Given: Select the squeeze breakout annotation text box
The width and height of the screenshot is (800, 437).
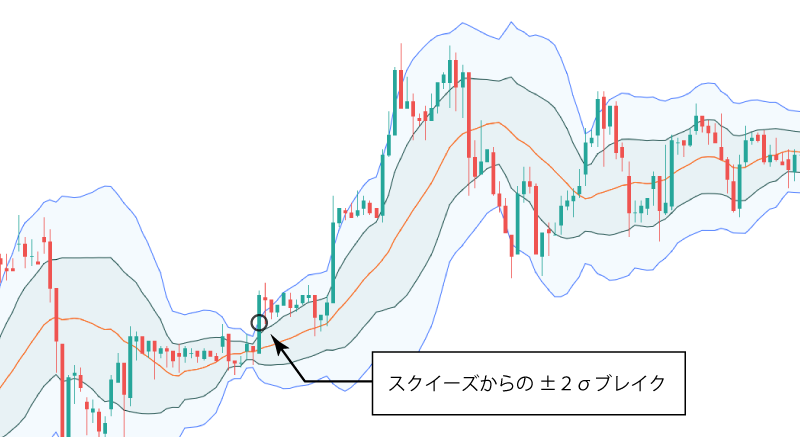Looking at the screenshot, I should (529, 382).
